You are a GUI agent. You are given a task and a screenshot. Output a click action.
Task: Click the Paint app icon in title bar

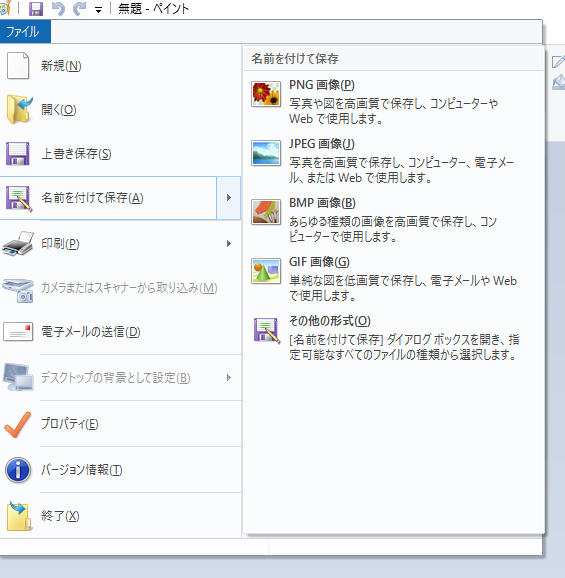tap(5, 8)
